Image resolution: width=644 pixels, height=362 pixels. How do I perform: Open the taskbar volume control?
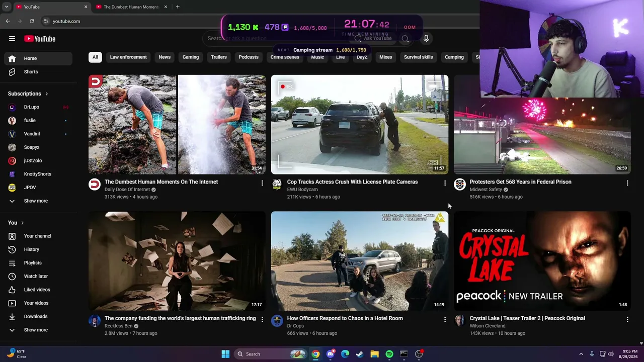click(x=611, y=354)
